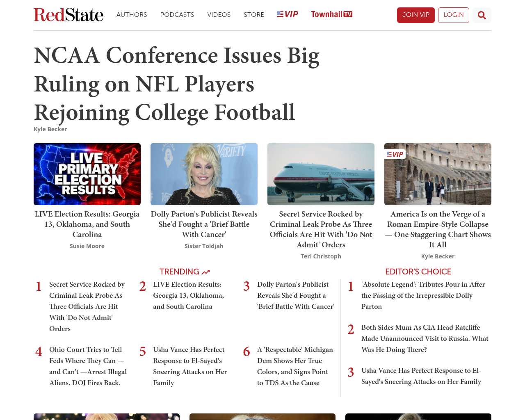Viewport: 525px width, 420px height.
Task: Open trending story 1 about Secret Service
Action: click(x=87, y=306)
